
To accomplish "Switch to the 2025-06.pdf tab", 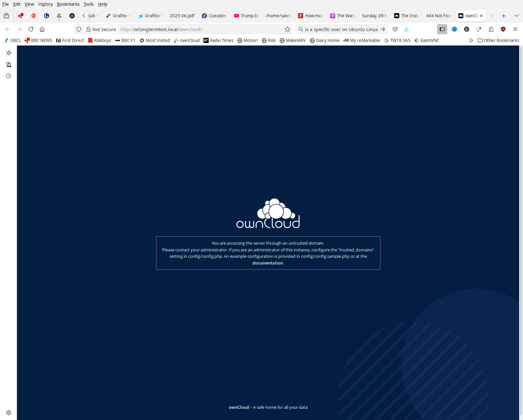I will pyautogui.click(x=182, y=16).
